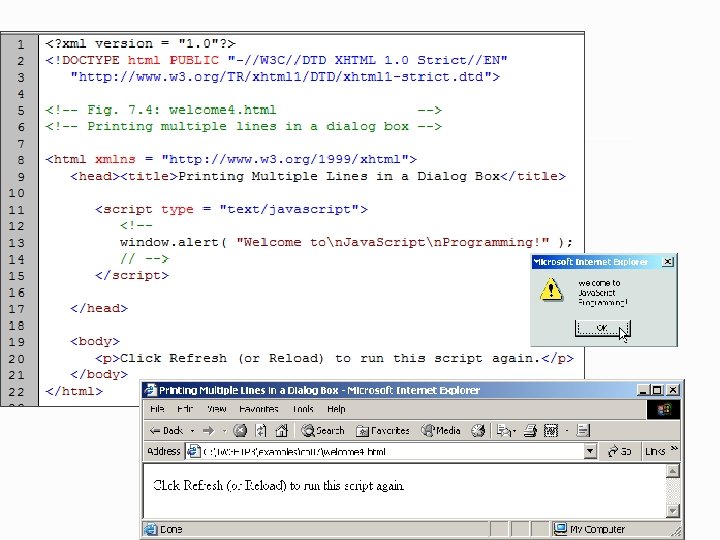Click the xml version declaration line

[x=141, y=44]
